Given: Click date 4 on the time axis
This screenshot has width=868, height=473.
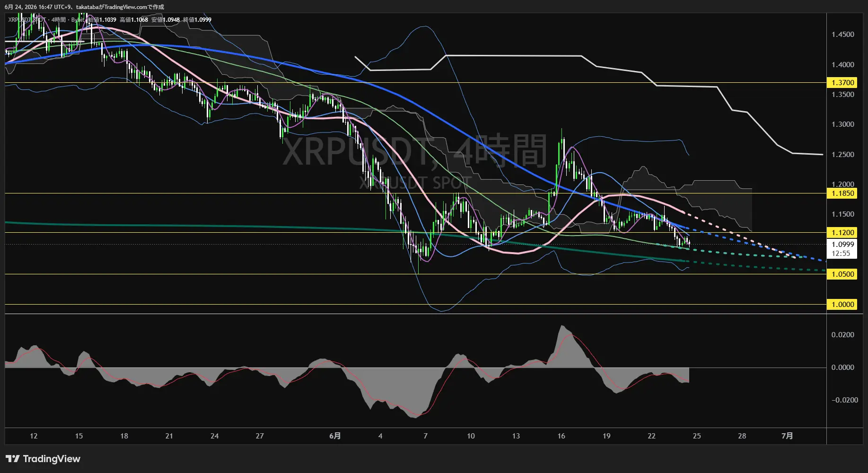Looking at the screenshot, I should (x=380, y=436).
